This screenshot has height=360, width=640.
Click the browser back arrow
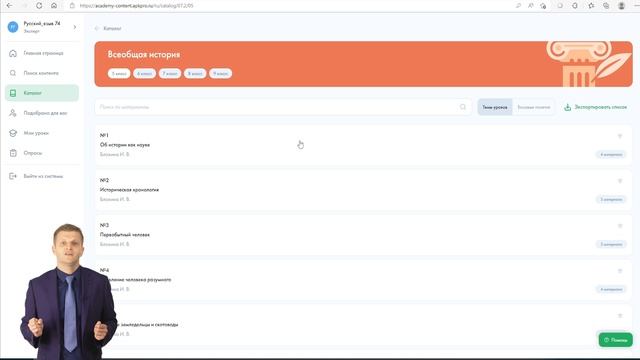(9, 6)
